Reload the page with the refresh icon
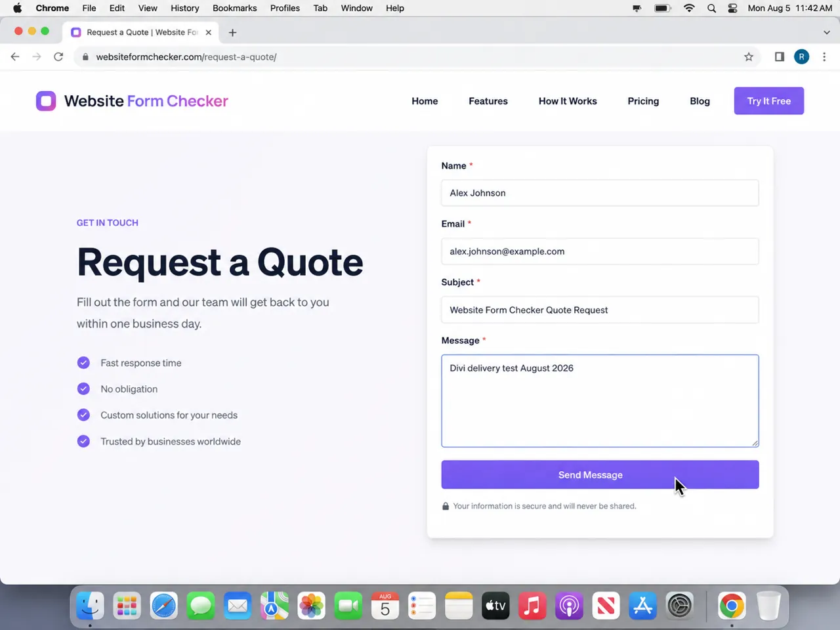Screen dimensions: 840x630 tap(58, 57)
